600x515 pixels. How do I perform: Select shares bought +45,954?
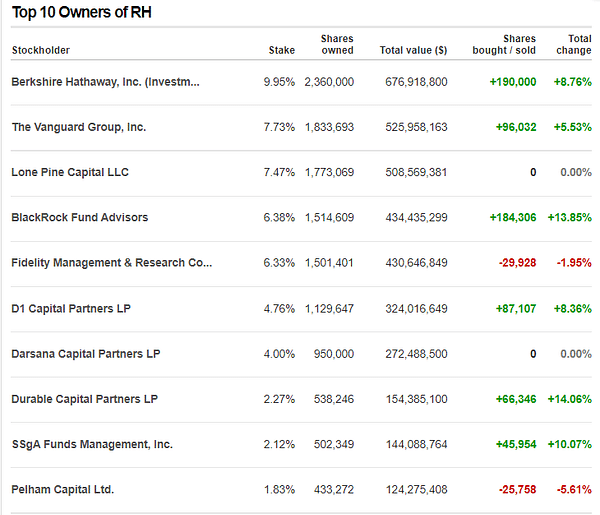click(516, 444)
